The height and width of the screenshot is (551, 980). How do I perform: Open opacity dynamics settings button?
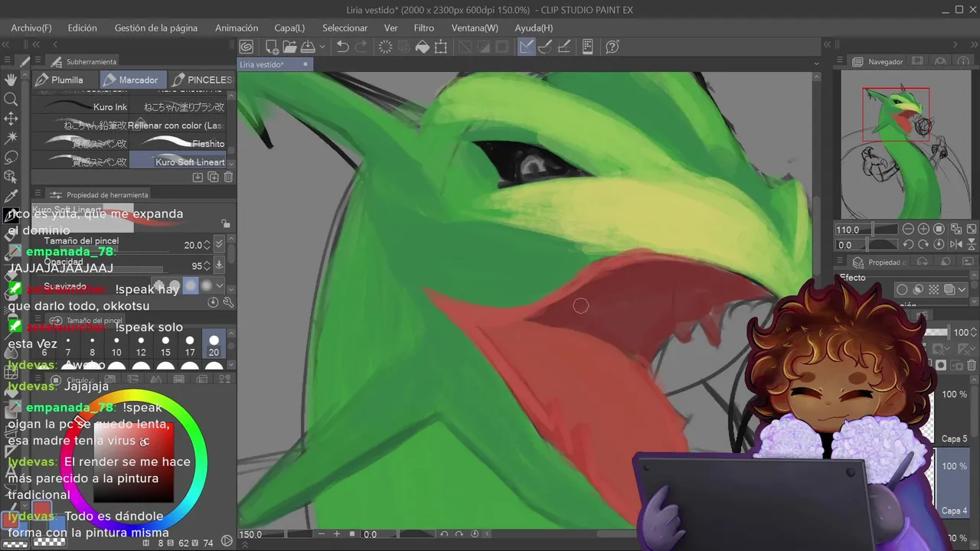220,266
